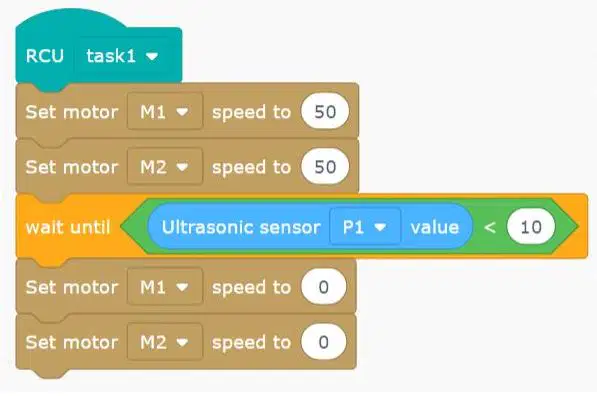Select the first Set motor M1 block label
597x396 pixels.
[72, 112]
